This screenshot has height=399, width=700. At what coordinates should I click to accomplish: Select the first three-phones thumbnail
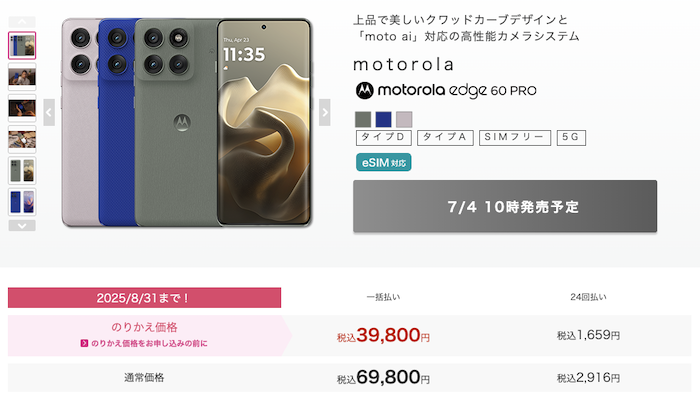(x=22, y=46)
